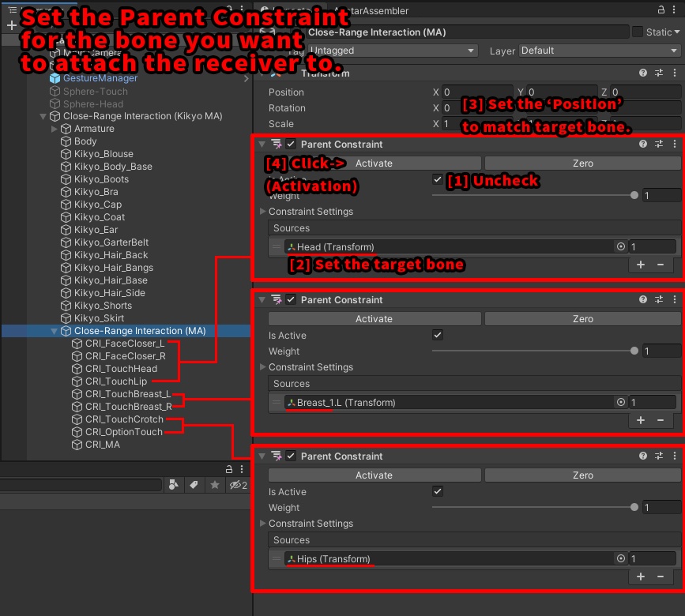Disable the Head Parent Constraint component checkbox

point(291,144)
